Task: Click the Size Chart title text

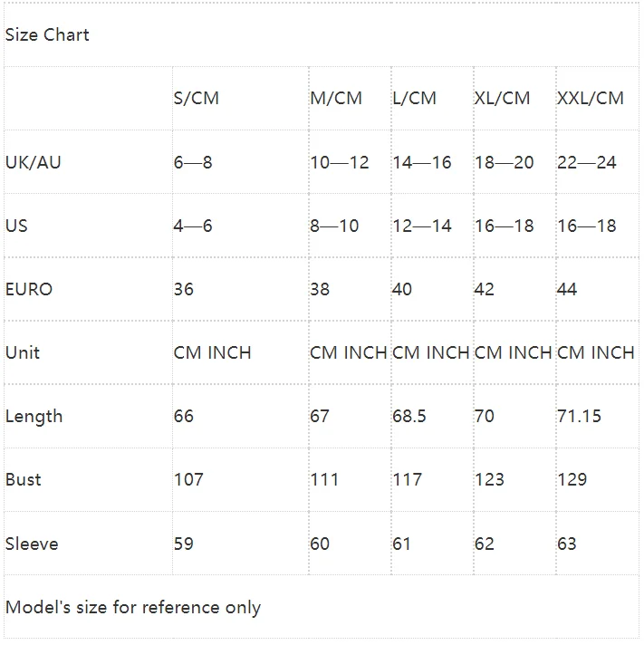Action: point(47,35)
